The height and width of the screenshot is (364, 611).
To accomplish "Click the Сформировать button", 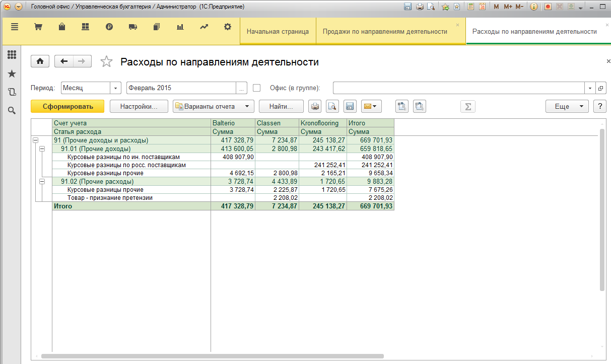I will pyautogui.click(x=67, y=106).
